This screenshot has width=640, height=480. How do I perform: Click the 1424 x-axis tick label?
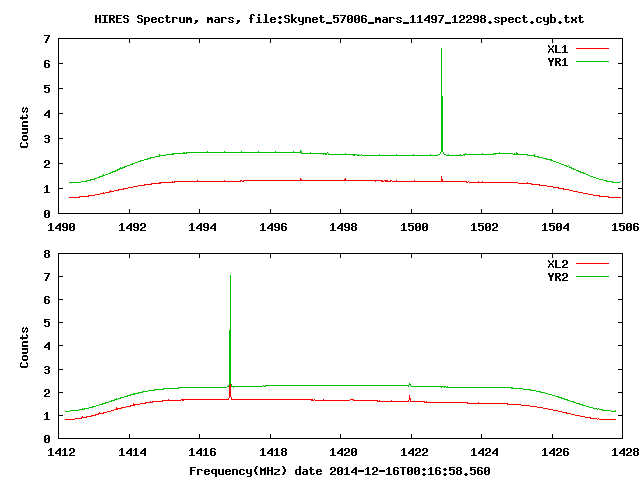[x=484, y=452]
